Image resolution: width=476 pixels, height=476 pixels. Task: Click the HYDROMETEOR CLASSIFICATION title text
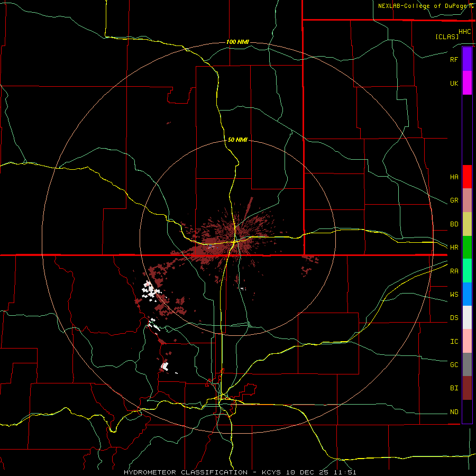tap(186, 472)
